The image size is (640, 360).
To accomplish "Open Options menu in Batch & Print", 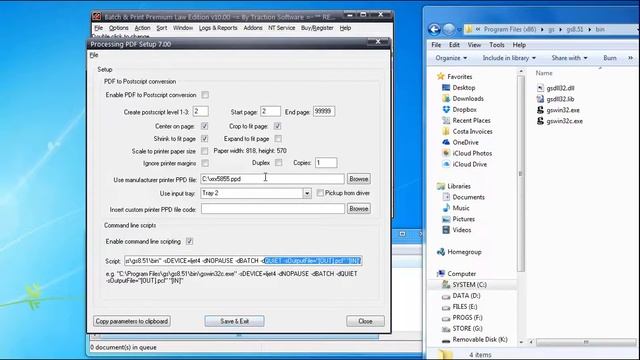I will click(118, 28).
